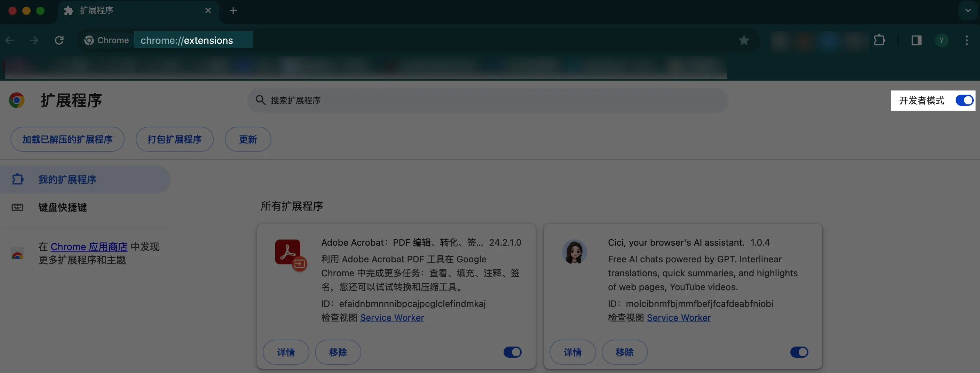This screenshot has height=373, width=980.
Task: Click the Chrome site info chip
Action: (106, 40)
